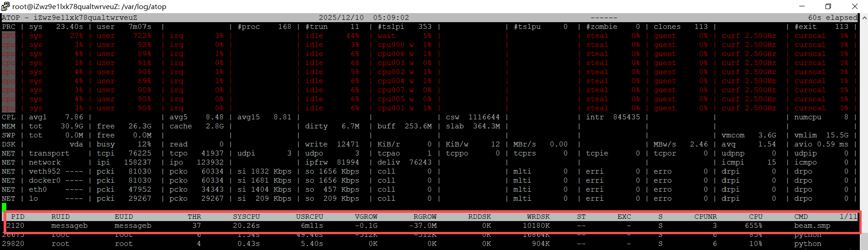
Task: Close the terminal window
Action: click(x=854, y=6)
